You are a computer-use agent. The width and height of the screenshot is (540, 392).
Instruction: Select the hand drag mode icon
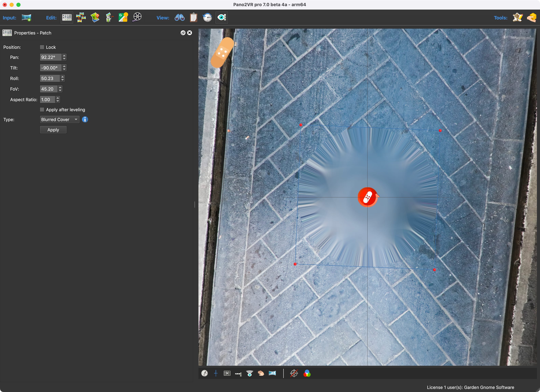[x=261, y=373]
